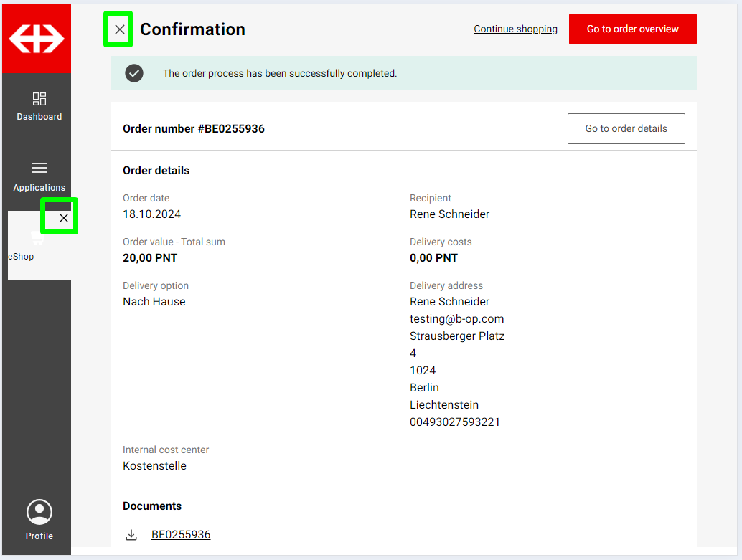This screenshot has width=742, height=560.
Task: Click the Applications text label
Action: coord(39,188)
